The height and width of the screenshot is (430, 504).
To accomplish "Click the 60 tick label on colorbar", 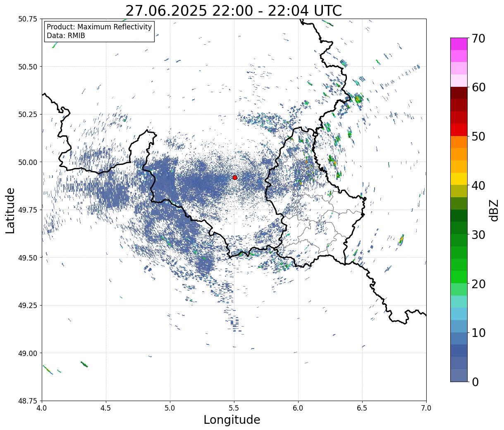I will click(x=478, y=87).
